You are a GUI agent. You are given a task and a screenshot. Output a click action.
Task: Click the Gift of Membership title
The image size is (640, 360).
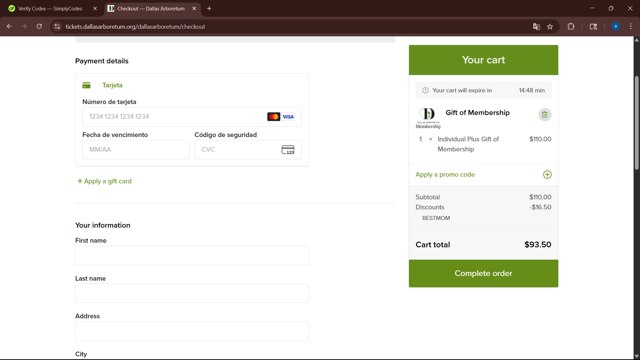[478, 113]
